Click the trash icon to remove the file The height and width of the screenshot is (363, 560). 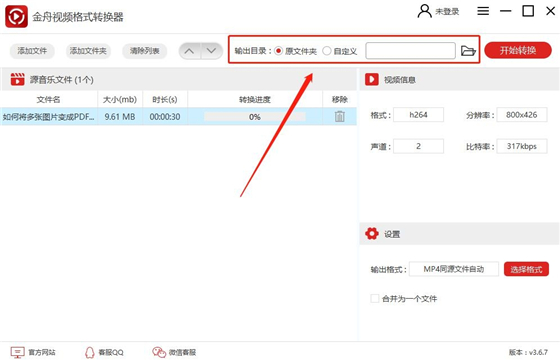pyautogui.click(x=340, y=116)
